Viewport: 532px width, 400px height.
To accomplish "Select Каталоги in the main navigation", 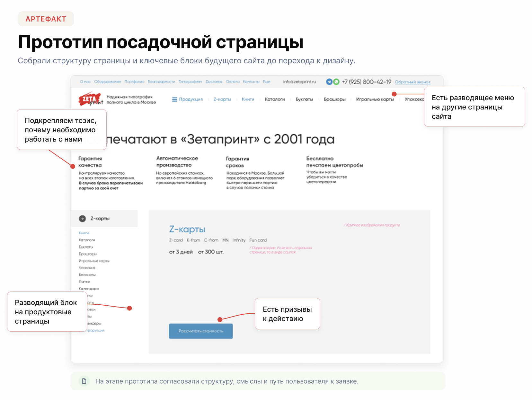I will (275, 100).
